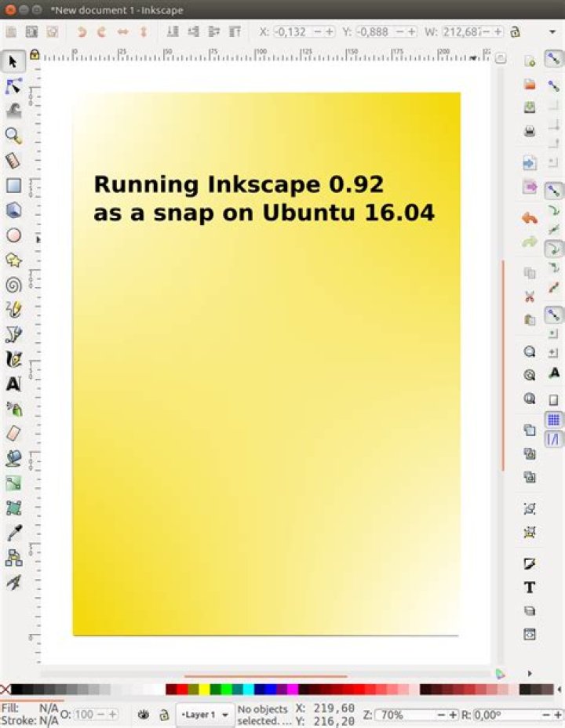This screenshot has width=565, height=728.
Task: Raise selection to top
Action: coord(235,31)
